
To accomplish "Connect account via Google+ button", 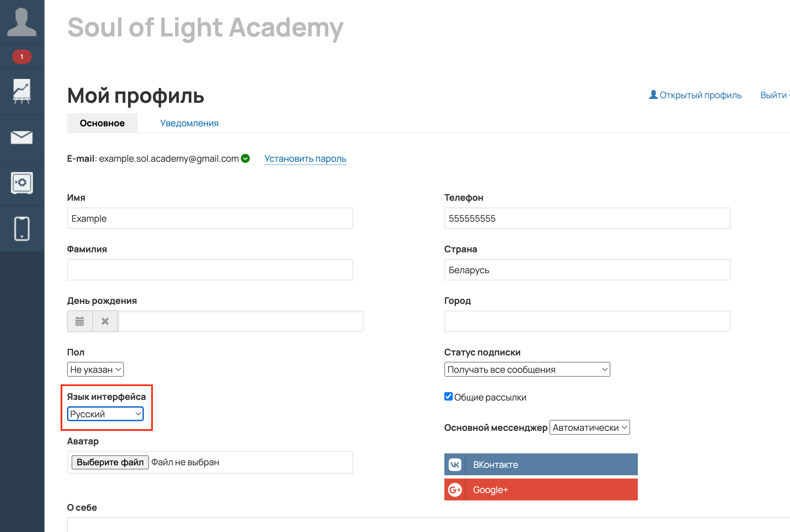I will pyautogui.click(x=541, y=489).
